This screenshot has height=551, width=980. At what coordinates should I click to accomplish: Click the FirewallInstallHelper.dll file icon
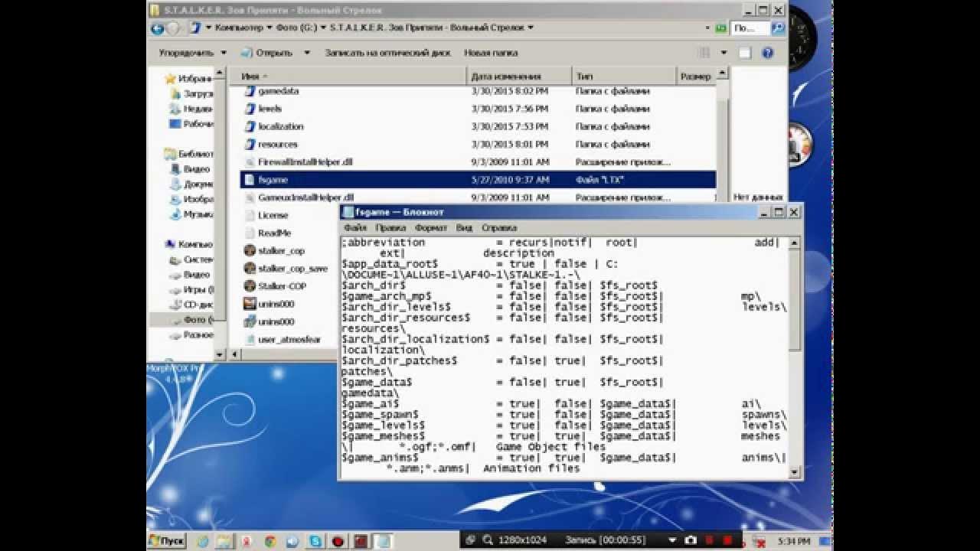tap(250, 162)
